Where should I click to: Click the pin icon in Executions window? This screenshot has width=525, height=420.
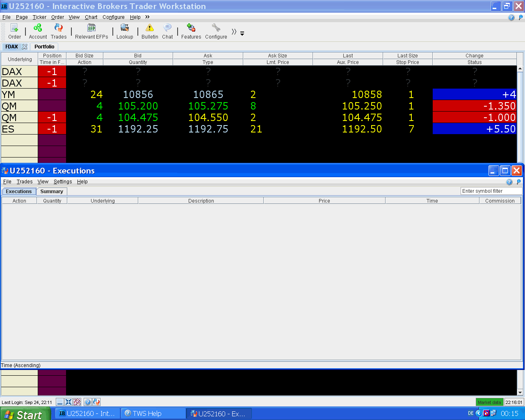(x=519, y=182)
